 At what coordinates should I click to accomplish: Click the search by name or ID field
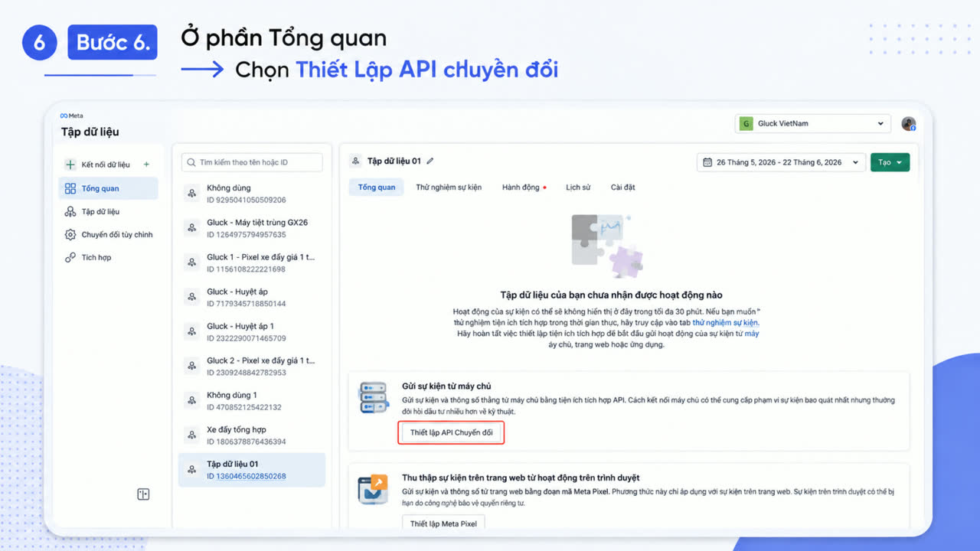(252, 162)
